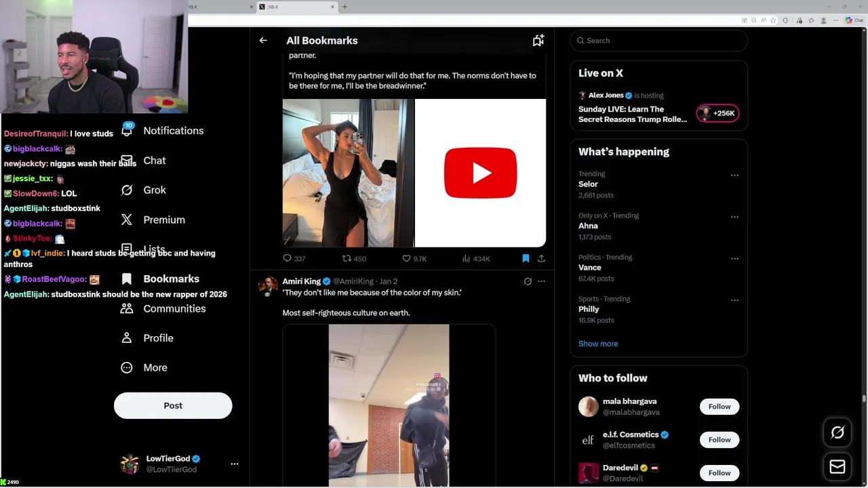This screenshot has height=488, width=868.
Task: Open the Philly trending topic
Action: tap(589, 309)
